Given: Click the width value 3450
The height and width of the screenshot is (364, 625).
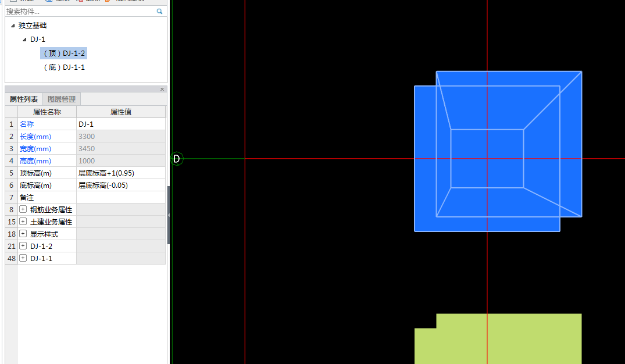Looking at the screenshot, I should click(x=121, y=149).
